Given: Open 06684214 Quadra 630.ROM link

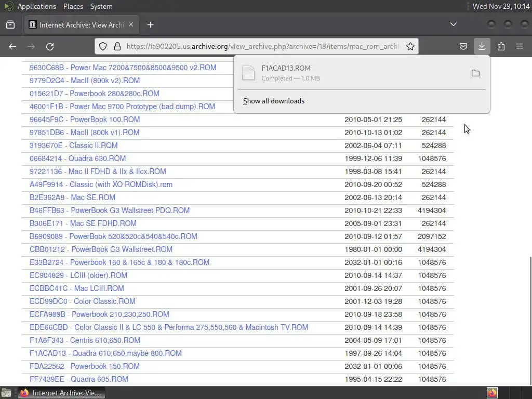Looking at the screenshot, I should tap(78, 158).
